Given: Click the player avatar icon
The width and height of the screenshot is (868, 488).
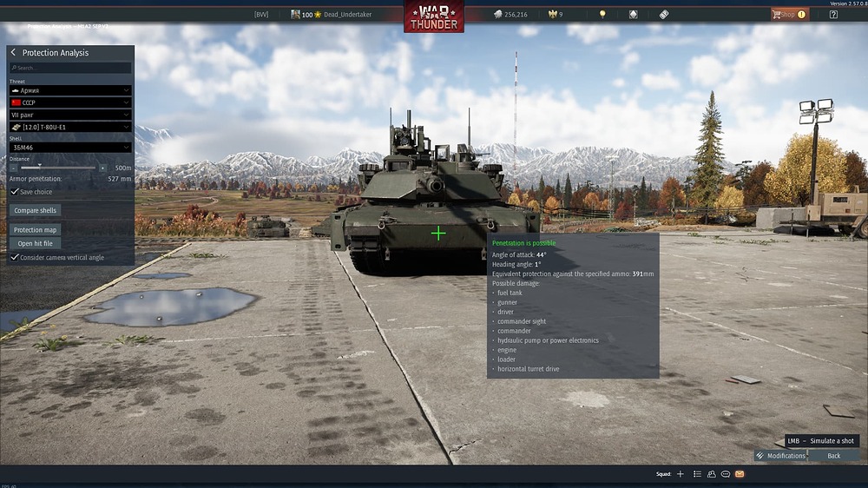Looking at the screenshot, I should pyautogui.click(x=295, y=15).
